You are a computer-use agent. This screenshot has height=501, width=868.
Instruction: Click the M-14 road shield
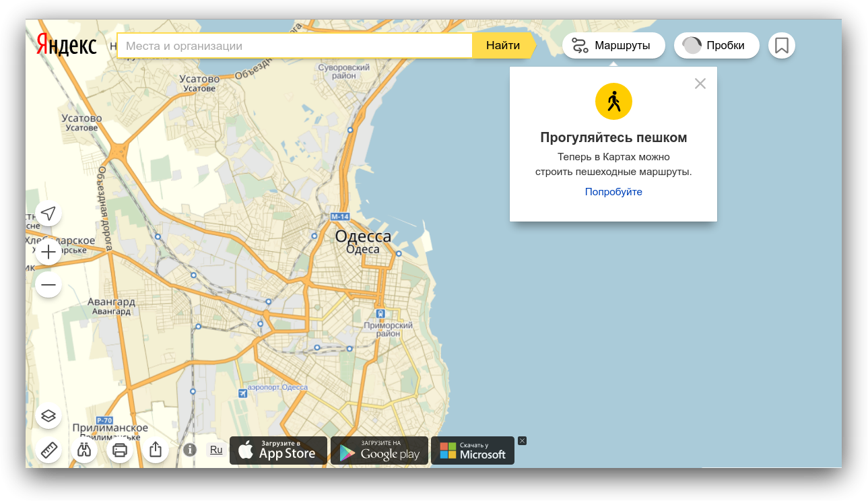pyautogui.click(x=340, y=217)
